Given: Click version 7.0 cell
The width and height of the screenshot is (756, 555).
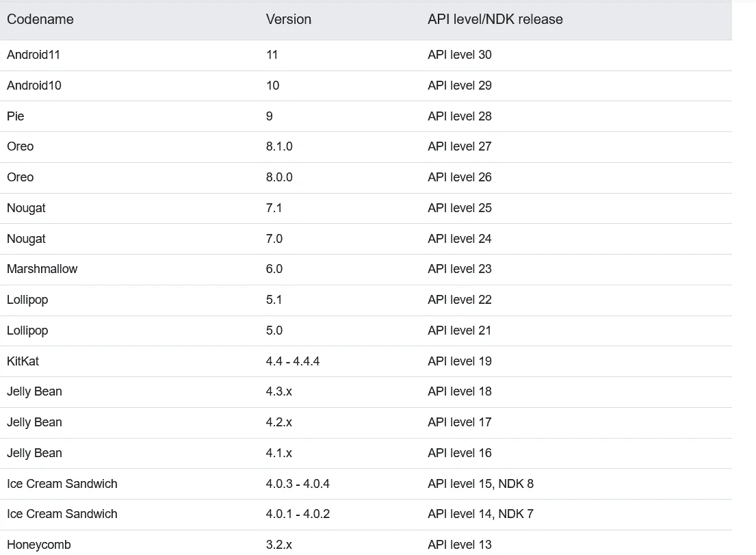Looking at the screenshot, I should (x=274, y=239).
